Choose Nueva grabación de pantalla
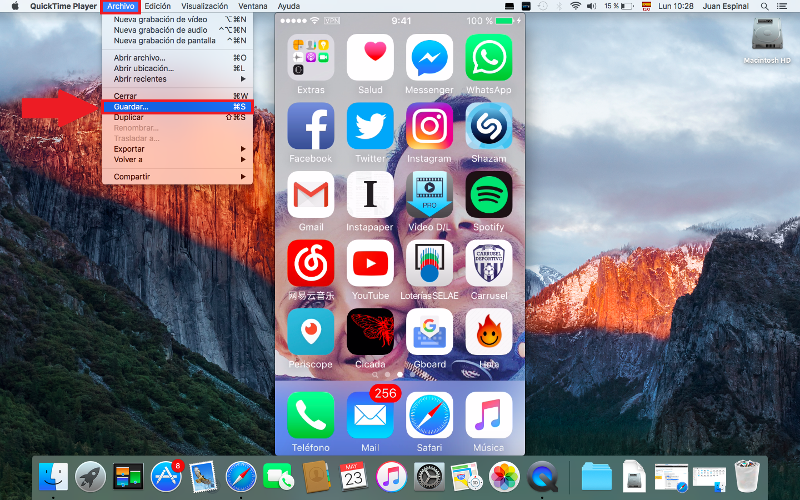800x500 pixels. [x=177, y=41]
